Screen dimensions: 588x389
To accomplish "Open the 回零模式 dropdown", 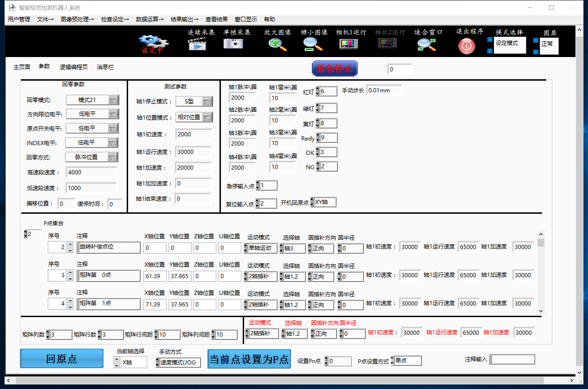I will pos(92,100).
